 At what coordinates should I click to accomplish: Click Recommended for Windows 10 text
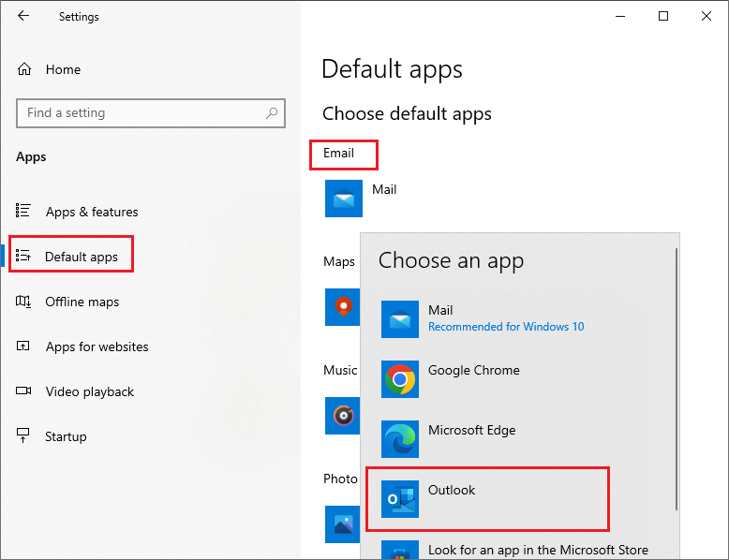coord(506,327)
